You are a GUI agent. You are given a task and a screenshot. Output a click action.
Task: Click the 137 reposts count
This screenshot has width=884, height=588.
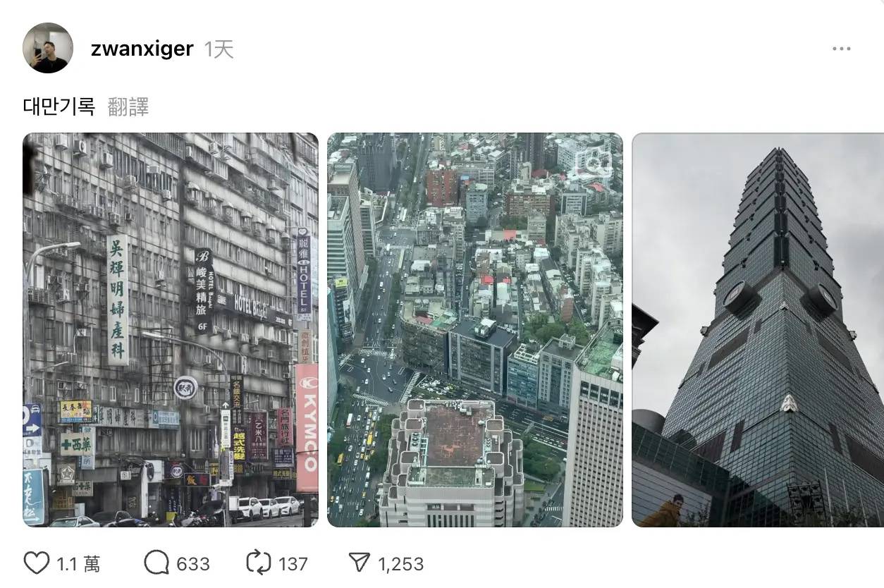click(293, 564)
